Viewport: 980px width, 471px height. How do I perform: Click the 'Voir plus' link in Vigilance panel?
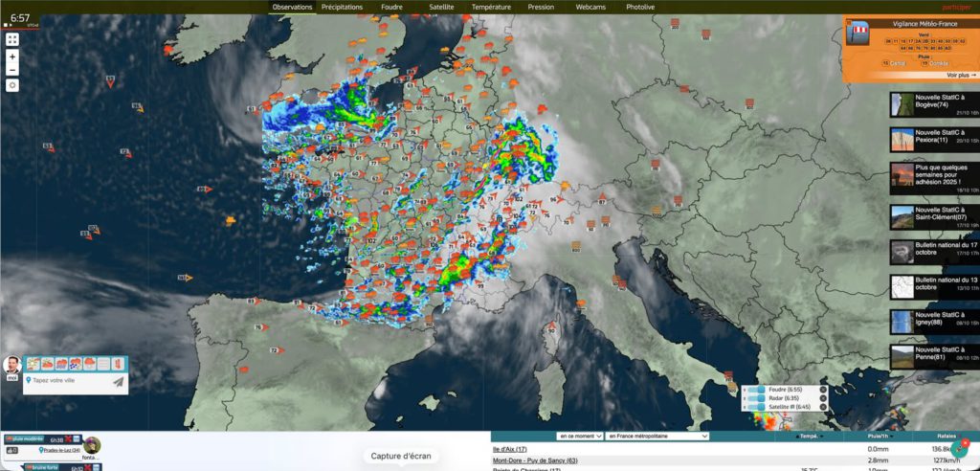point(961,75)
